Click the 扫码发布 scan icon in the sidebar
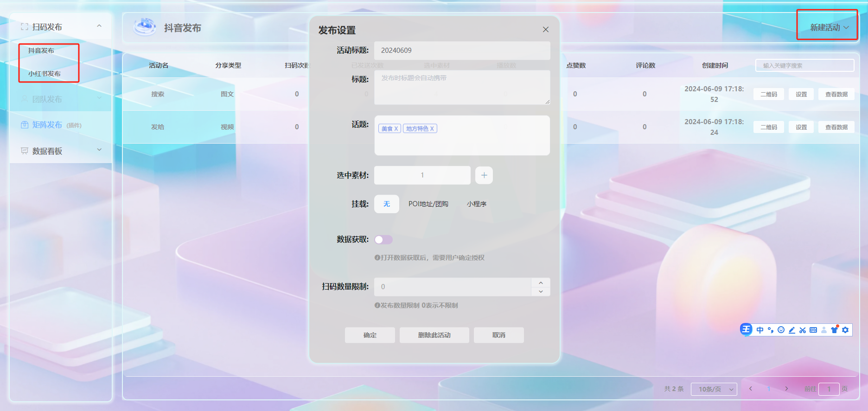 pyautogui.click(x=25, y=27)
